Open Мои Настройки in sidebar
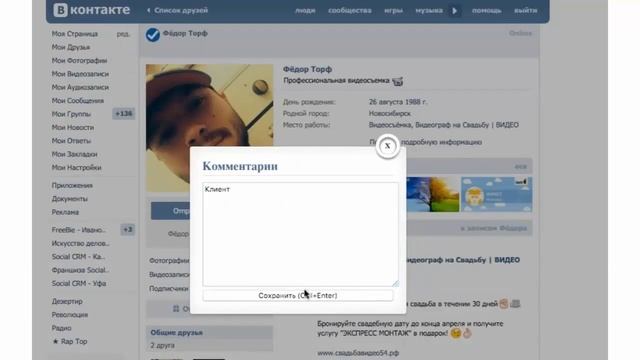The width and height of the screenshot is (640, 360). pos(76,168)
